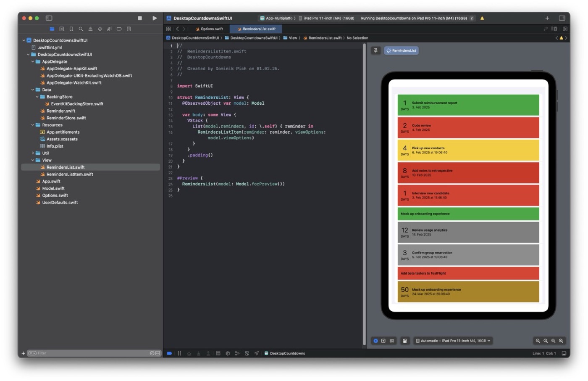Click the code editor vertical scrollbar
This screenshot has height=381, width=588.
[x=364, y=193]
